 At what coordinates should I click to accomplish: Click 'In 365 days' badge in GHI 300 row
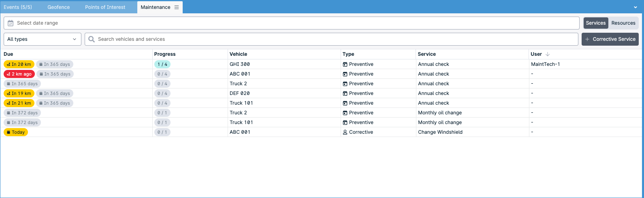click(55, 64)
